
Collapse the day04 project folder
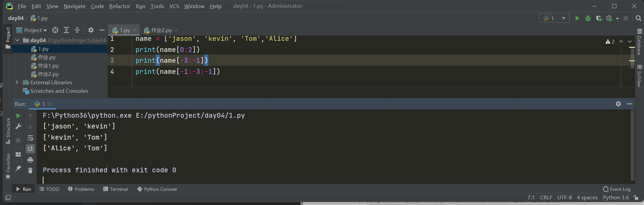coord(17,40)
